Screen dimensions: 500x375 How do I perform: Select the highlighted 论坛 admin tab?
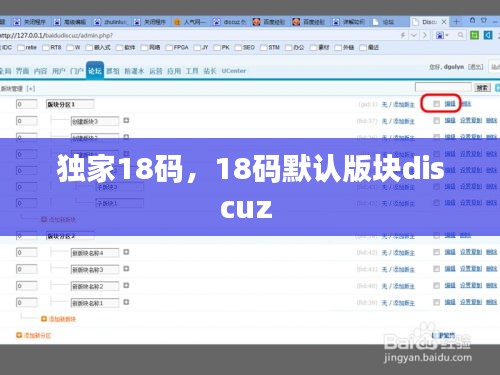coord(95,71)
